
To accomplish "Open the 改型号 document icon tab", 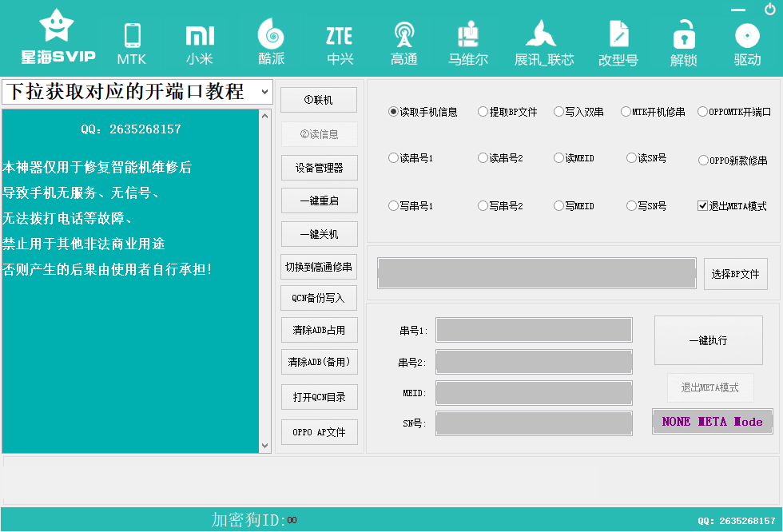I will (618, 44).
